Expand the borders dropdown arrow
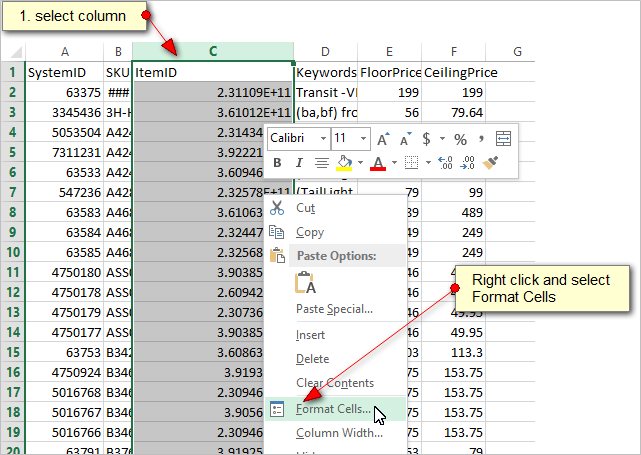 point(427,162)
